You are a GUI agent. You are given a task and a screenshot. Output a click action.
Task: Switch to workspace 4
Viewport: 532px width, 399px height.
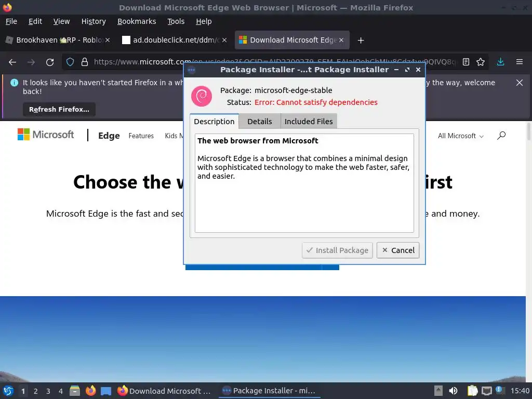[x=61, y=391]
